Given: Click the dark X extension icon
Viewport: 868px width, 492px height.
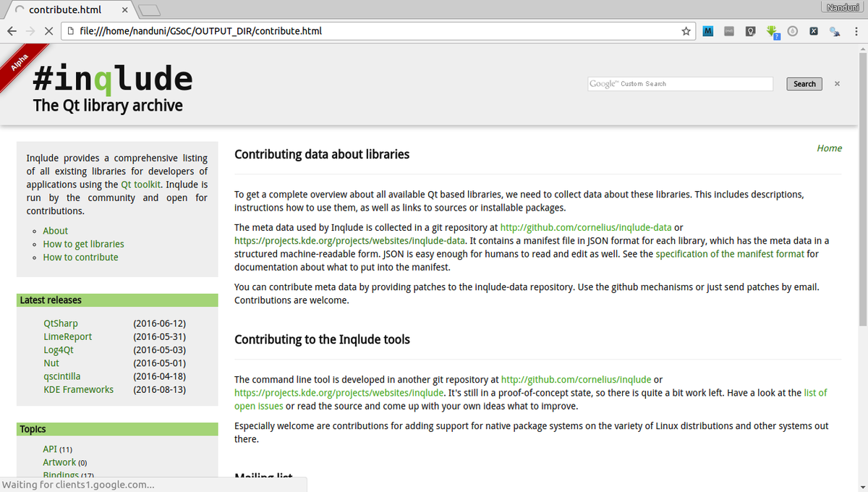Looking at the screenshot, I should (x=814, y=32).
